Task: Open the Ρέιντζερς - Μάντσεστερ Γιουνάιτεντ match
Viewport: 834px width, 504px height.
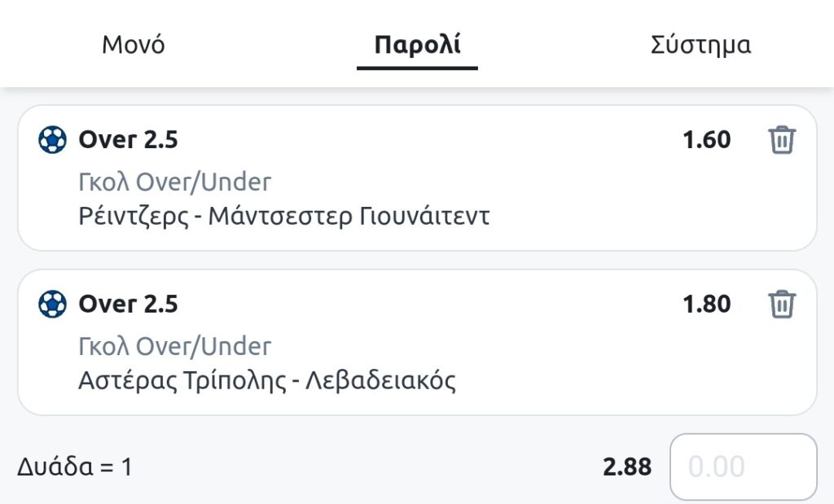Action: point(283,217)
